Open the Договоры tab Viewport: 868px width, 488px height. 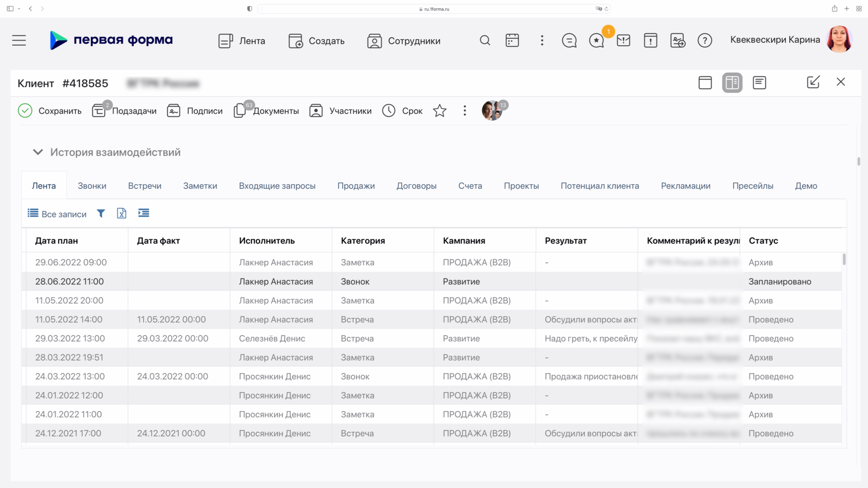[416, 186]
